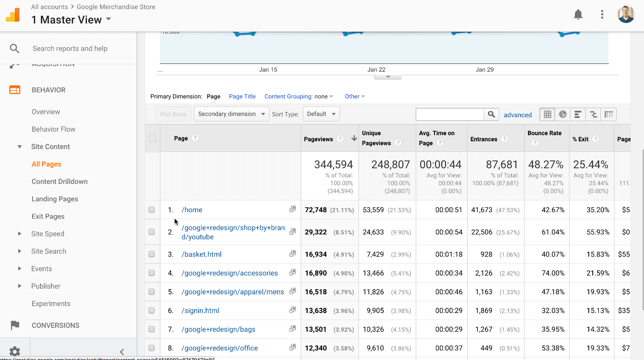
Task: Switch to Pivot table view
Action: 608,114
